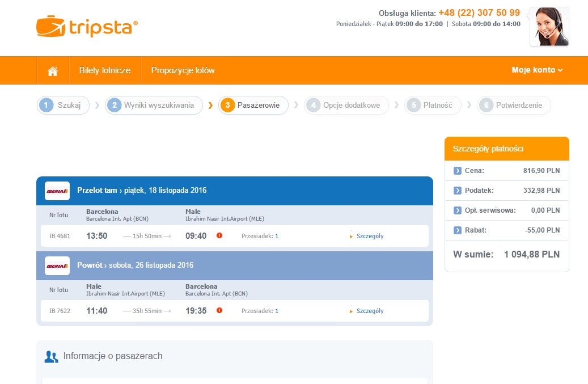Screen dimensions: 588x384
Task: Click the customer service agent photo
Action: pos(549,27)
